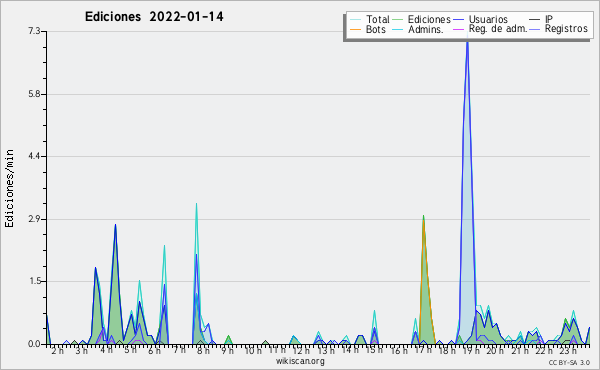Click the 'Ediciones/min' axis title

(9, 188)
